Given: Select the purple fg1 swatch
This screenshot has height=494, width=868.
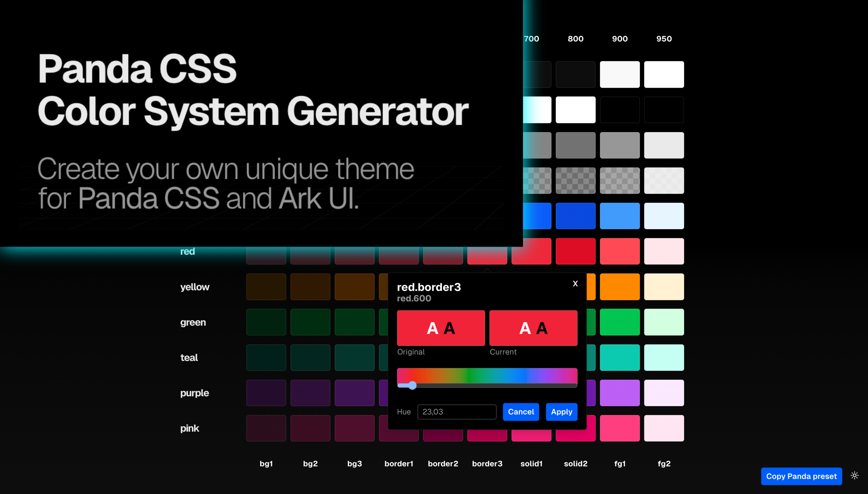Looking at the screenshot, I should pyautogui.click(x=620, y=393).
